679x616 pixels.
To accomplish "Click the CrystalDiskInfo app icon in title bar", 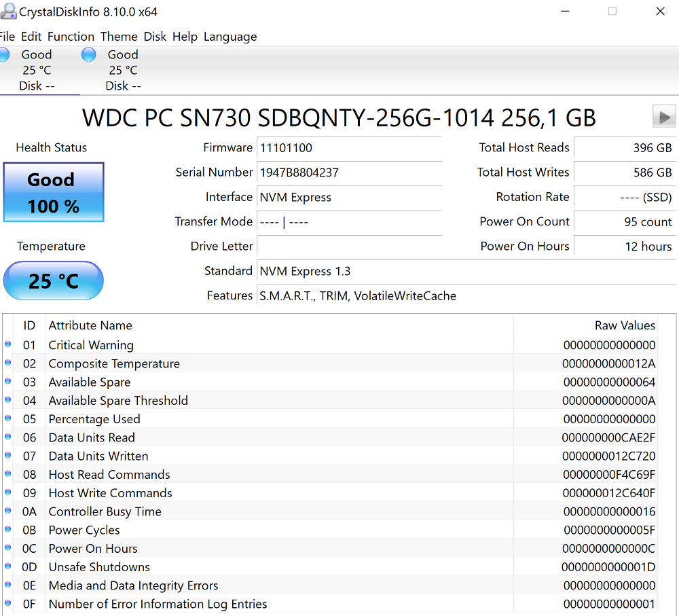I will (8, 11).
